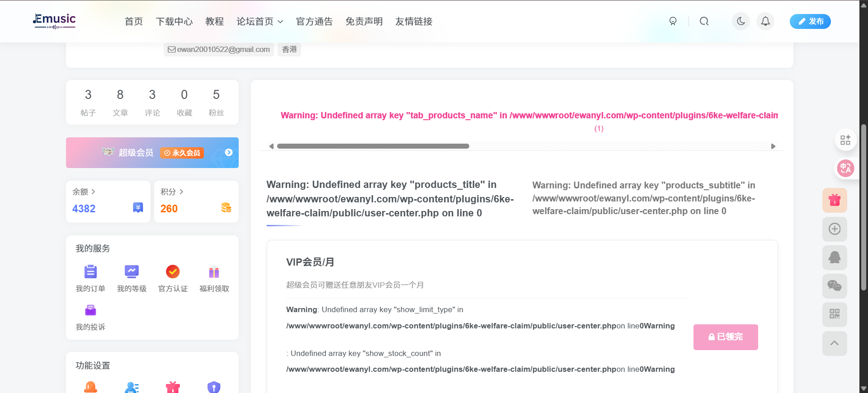This screenshot has height=393, width=868.
Task: Click the support headset icon in header
Action: tap(673, 21)
